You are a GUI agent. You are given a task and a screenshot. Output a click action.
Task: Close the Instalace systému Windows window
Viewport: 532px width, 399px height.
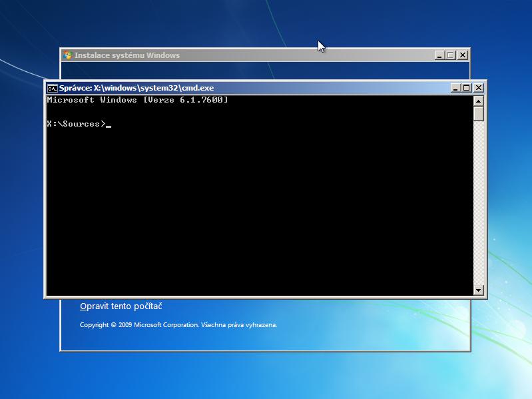[x=463, y=55]
